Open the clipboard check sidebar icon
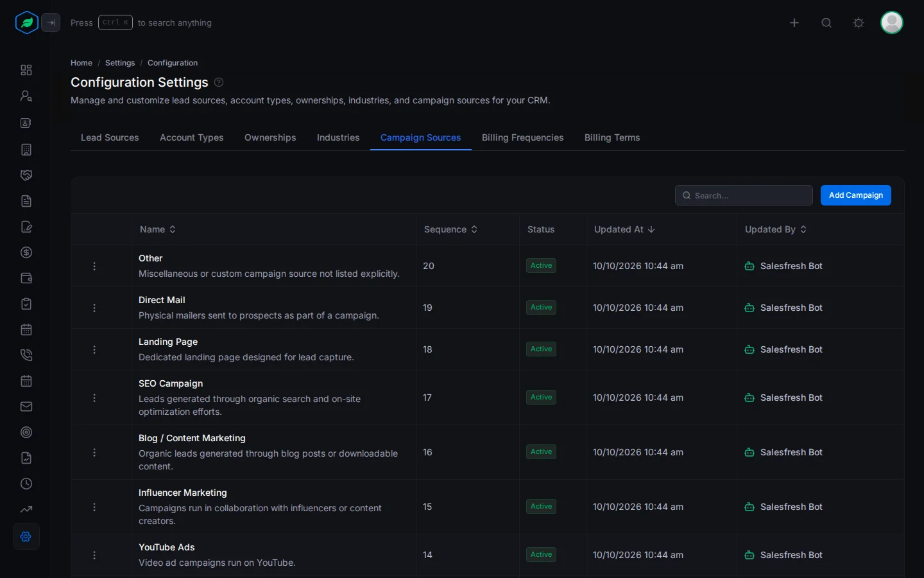The width and height of the screenshot is (924, 578). [26, 304]
